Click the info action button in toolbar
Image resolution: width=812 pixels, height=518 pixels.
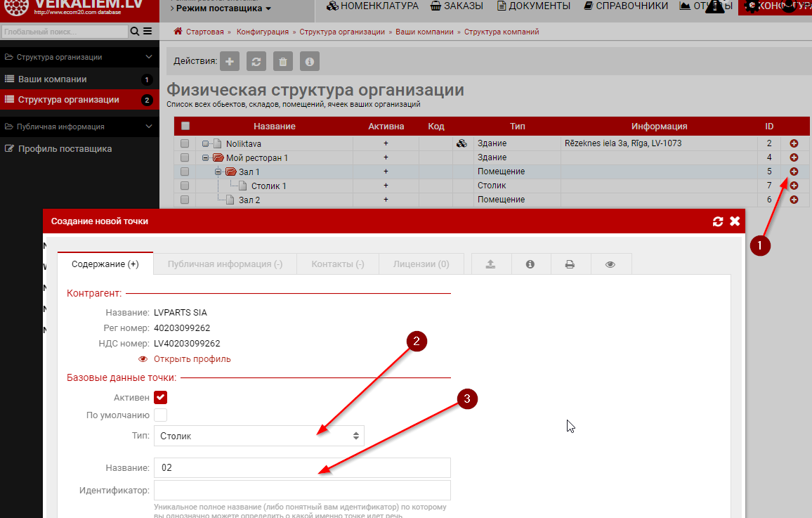pos(310,61)
